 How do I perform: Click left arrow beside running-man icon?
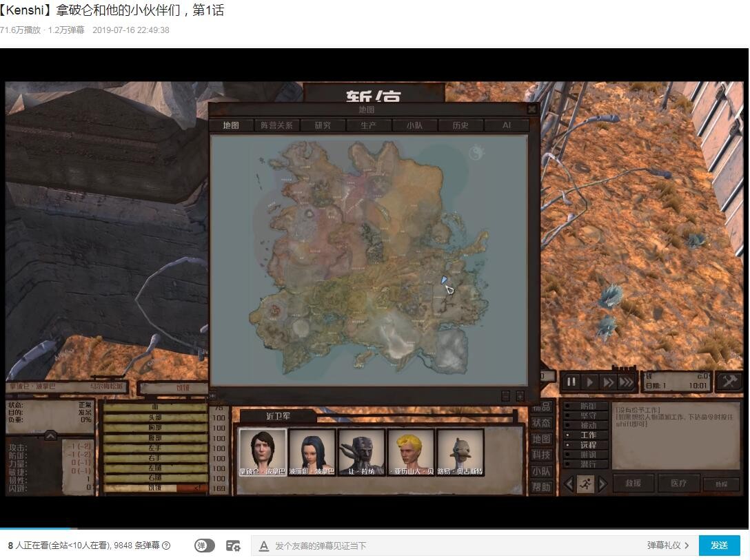568,484
